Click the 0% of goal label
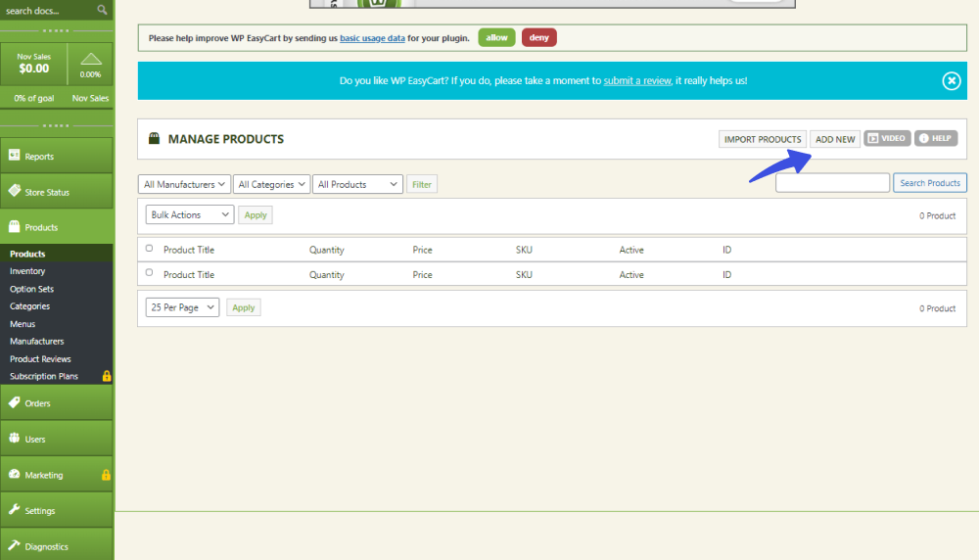The image size is (979, 560). (33, 98)
